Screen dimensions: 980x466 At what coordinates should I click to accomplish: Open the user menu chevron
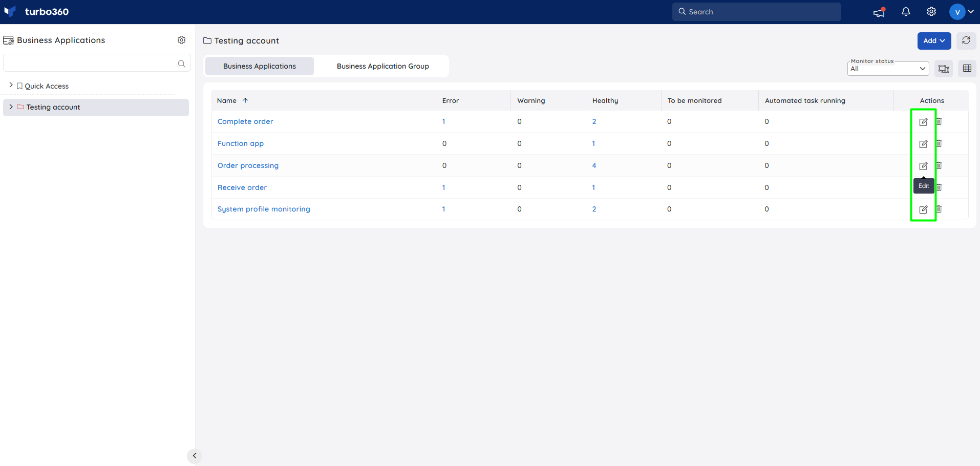tap(971, 11)
